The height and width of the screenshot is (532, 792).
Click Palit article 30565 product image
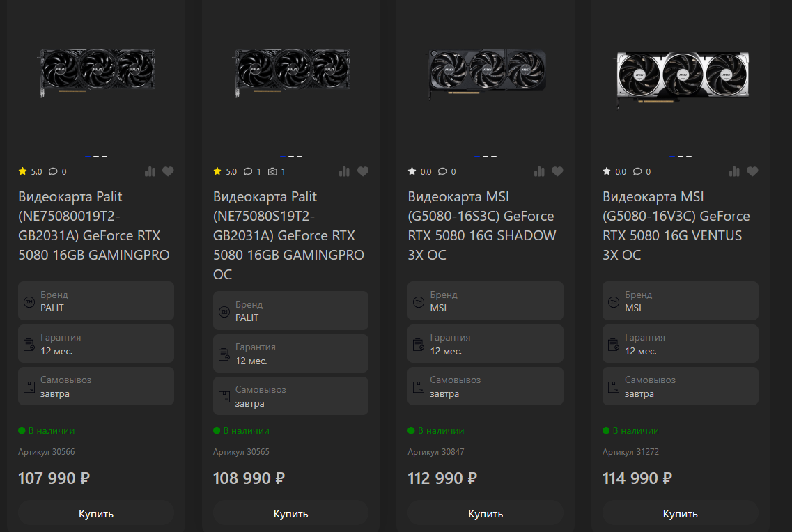tap(293, 72)
